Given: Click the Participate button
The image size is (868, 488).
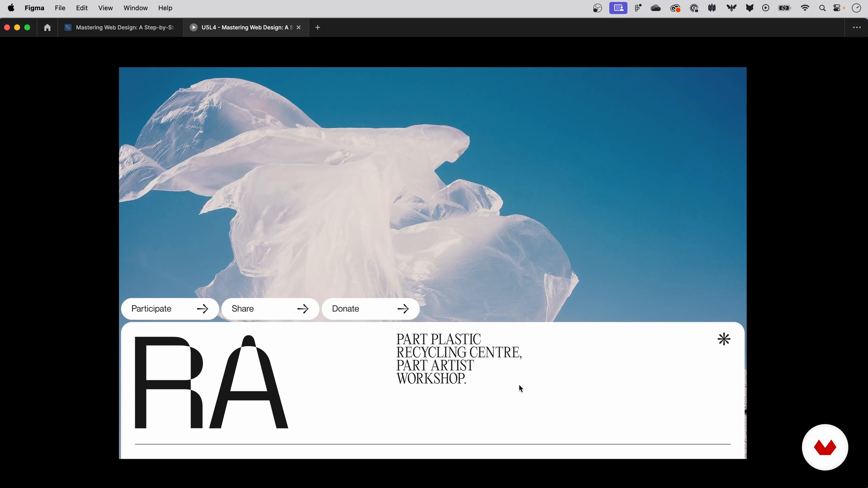Looking at the screenshot, I should coord(170,309).
